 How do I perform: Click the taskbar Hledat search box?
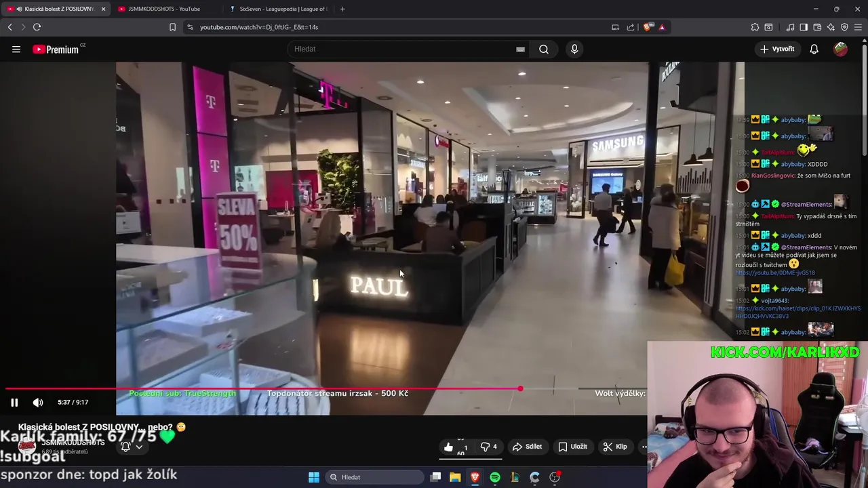click(374, 477)
